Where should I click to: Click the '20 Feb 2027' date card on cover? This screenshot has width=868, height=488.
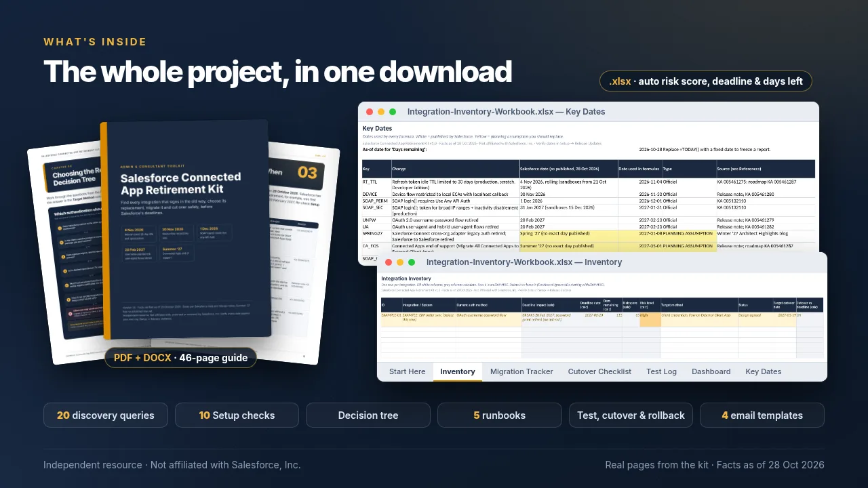point(138,254)
